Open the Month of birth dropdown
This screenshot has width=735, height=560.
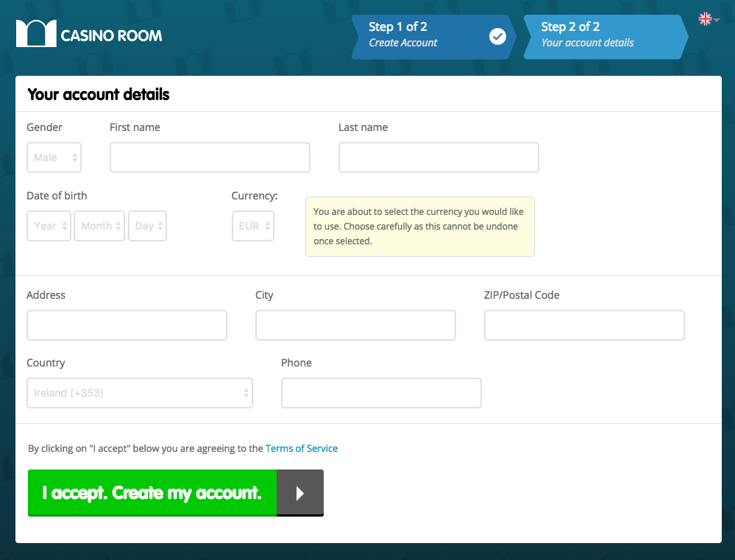99,226
